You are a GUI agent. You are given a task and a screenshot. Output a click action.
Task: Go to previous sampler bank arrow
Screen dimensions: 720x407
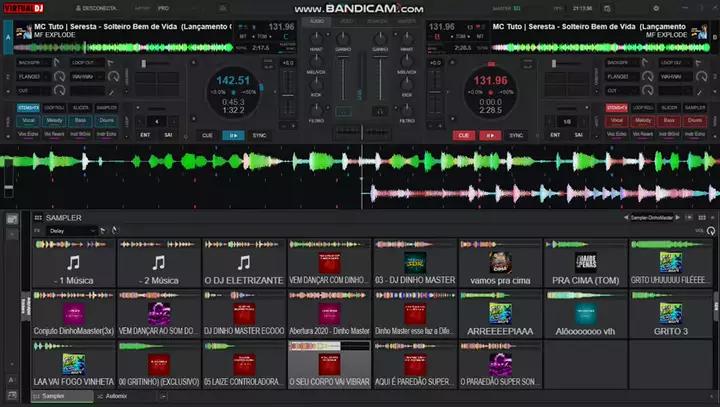(626, 218)
